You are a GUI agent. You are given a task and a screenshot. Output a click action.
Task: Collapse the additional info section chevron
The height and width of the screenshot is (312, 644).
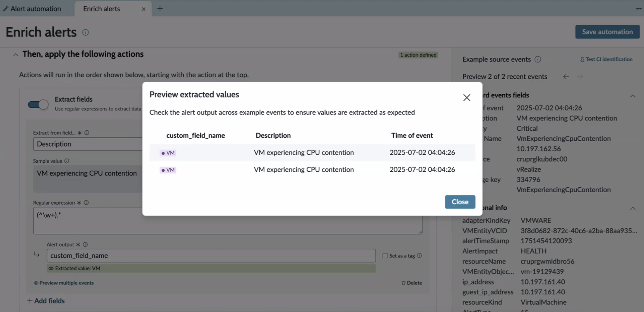[633, 208]
